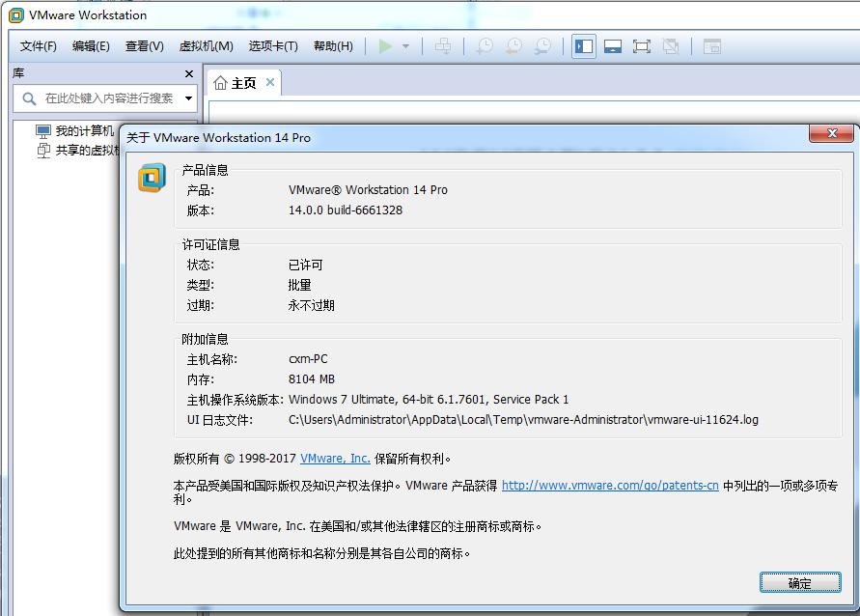Viewport: 860px width, 616px height.
Task: Open the vmware.com patents-cn link
Action: (x=610, y=486)
